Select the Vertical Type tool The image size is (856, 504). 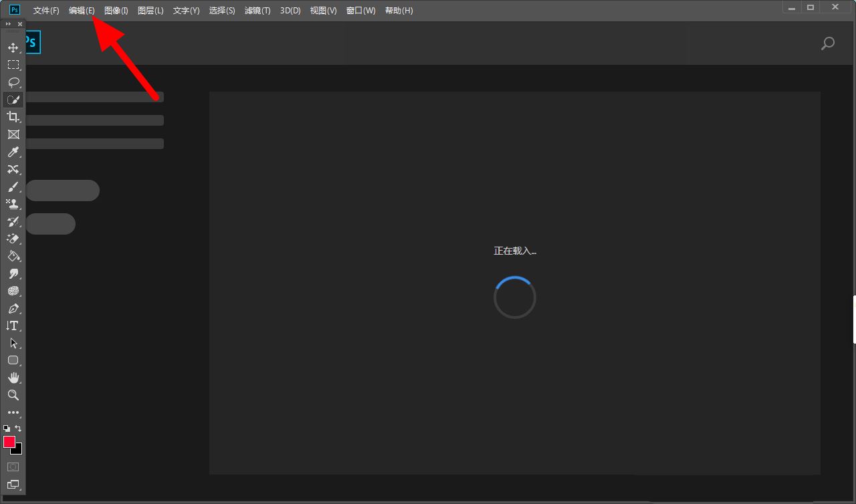coord(13,326)
